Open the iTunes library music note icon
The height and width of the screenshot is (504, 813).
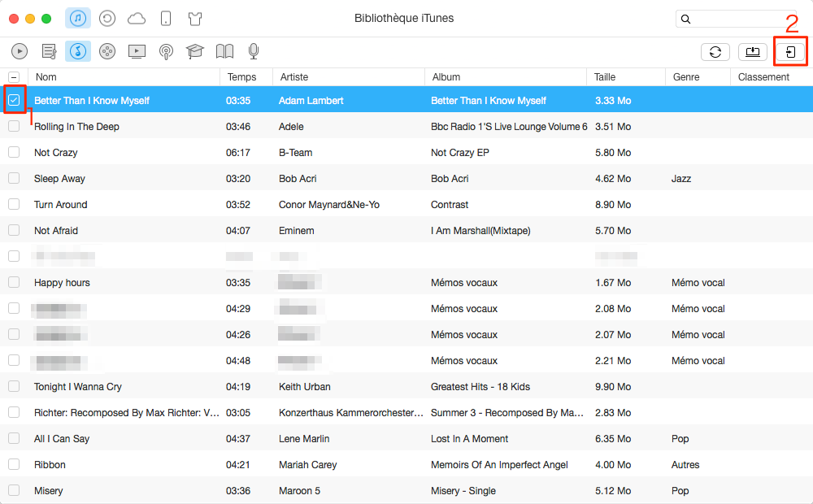pyautogui.click(x=78, y=19)
